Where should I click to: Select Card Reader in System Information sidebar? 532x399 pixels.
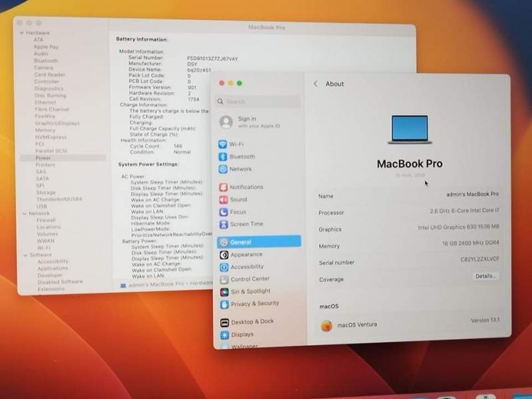[x=49, y=74]
